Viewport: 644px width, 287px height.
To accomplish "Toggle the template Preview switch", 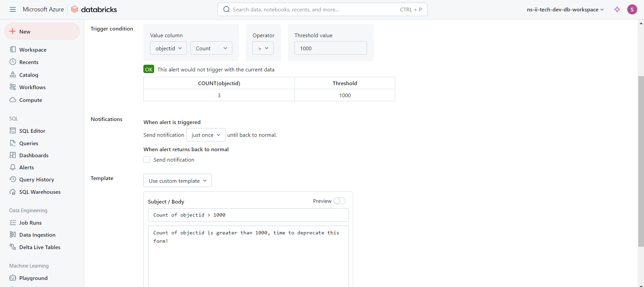I will 339,201.
